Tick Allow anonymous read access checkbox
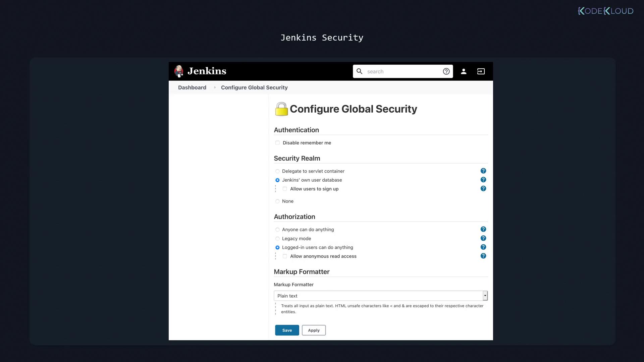 point(285,256)
